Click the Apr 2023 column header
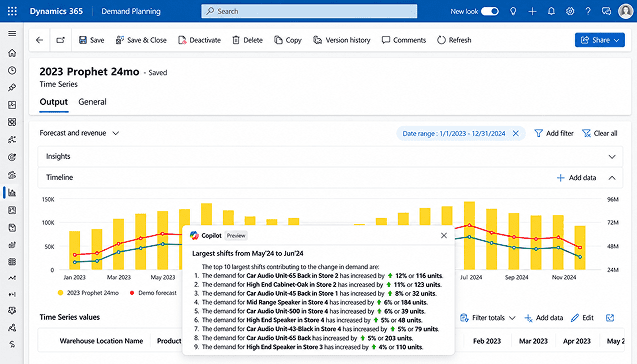The width and height of the screenshot is (637, 364). (576, 341)
